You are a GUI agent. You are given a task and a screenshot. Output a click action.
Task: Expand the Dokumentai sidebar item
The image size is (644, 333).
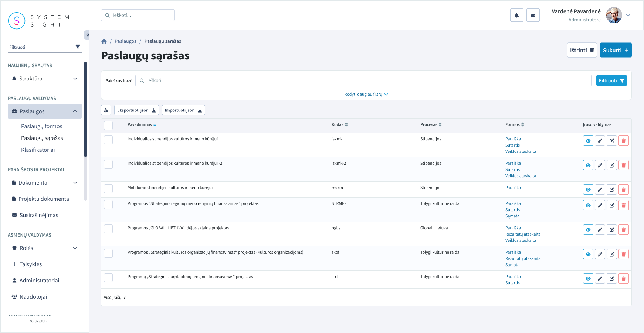pyautogui.click(x=45, y=183)
